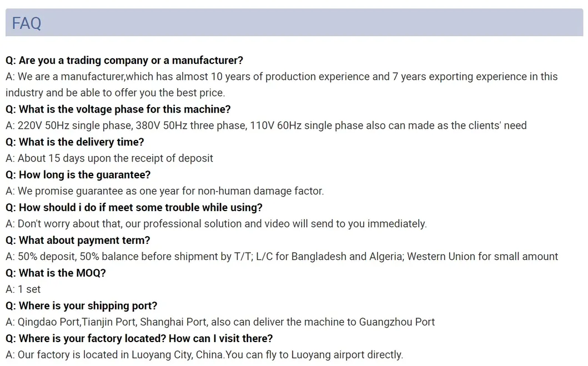Click the 50% deposit payment answer
Viewport: 588px width, 366px height.
pyautogui.click(x=282, y=257)
